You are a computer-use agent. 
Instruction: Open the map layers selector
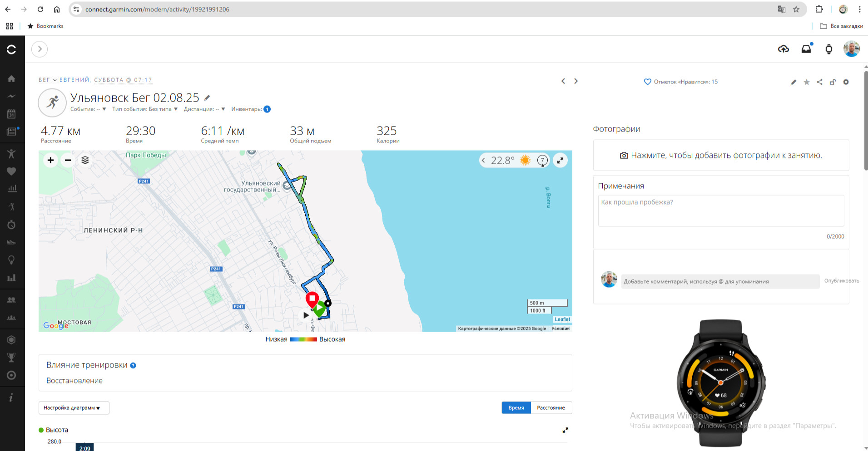[85, 160]
